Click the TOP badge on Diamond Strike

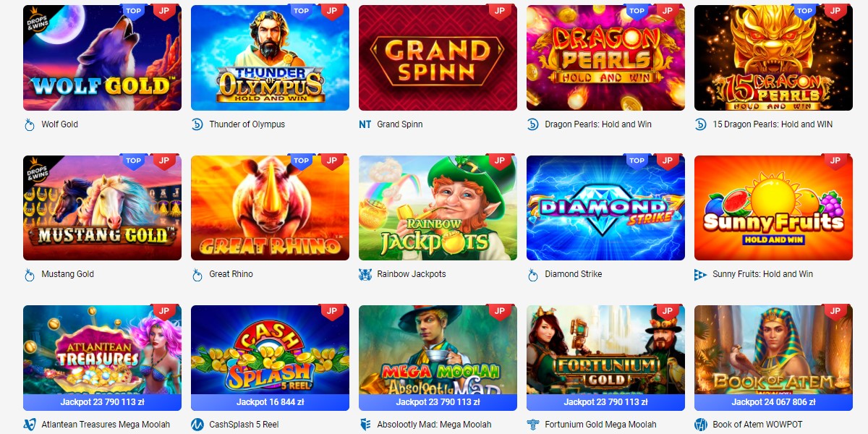coord(637,161)
